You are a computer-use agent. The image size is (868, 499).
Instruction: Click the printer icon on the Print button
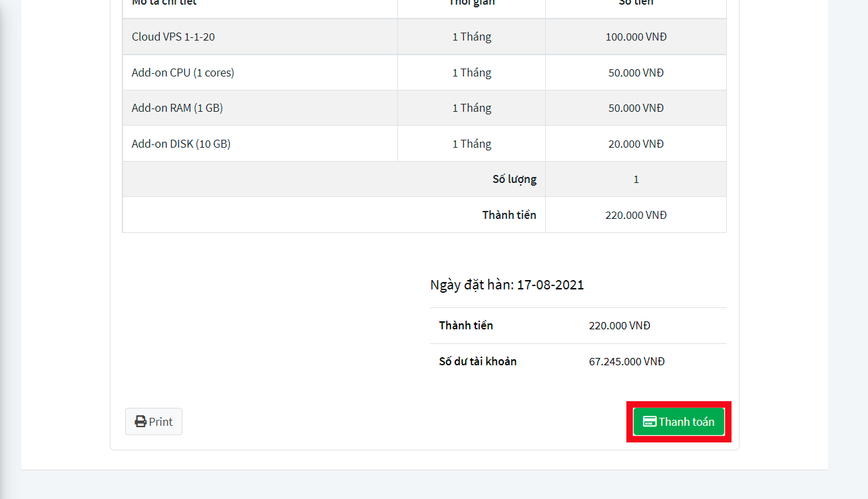[x=140, y=422]
